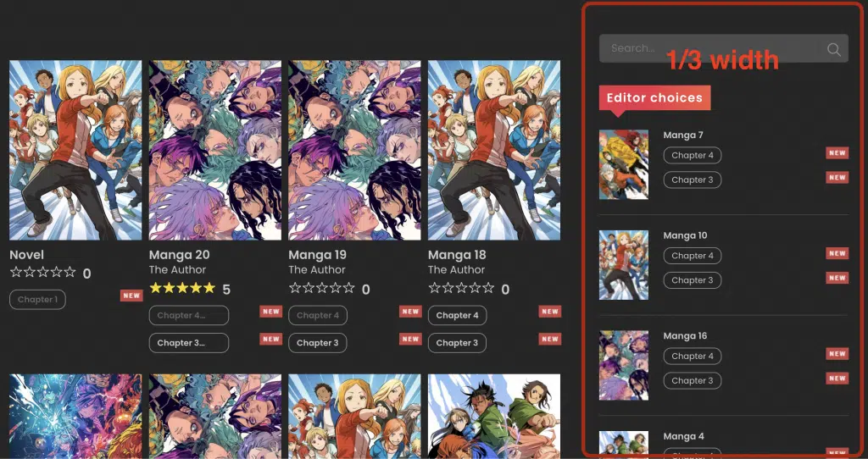
Task: Open the Manga 18 title link
Action: pos(457,255)
